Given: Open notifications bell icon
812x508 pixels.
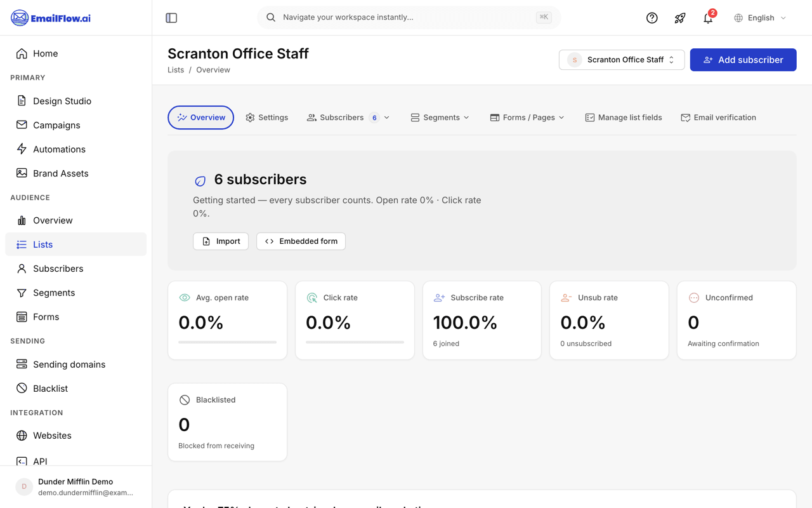Looking at the screenshot, I should point(708,18).
